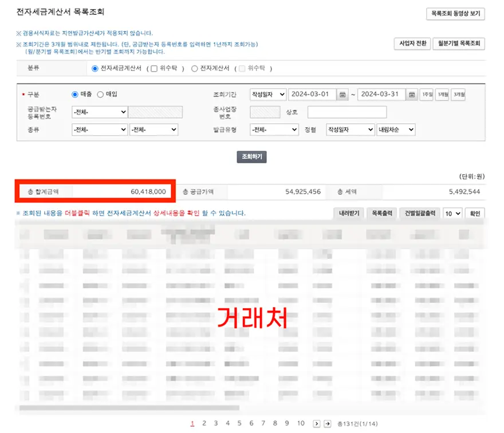Click the 3개월 period shortcut button
This screenshot has width=504, height=433.
click(458, 95)
